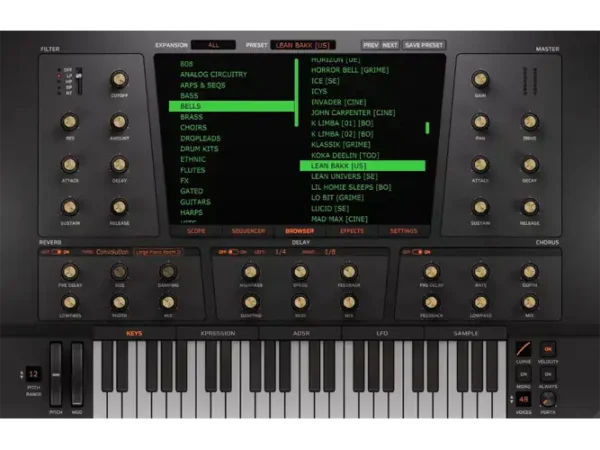Click the Master Pan knob
Screen dimensions: 600x450
point(480,122)
